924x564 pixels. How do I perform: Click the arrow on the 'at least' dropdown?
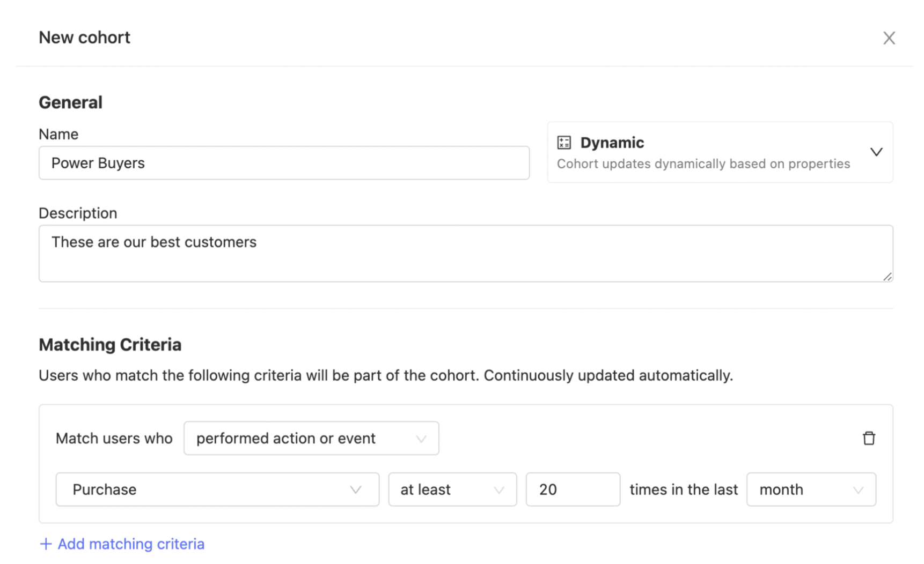498,489
